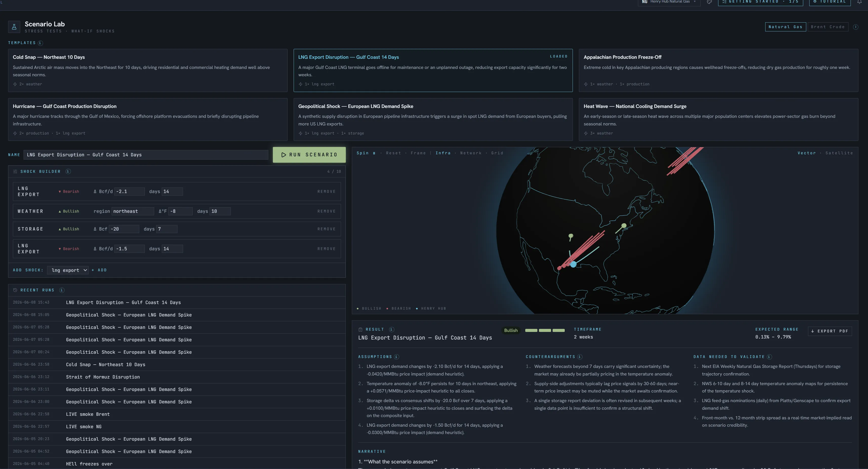868x469 pixels.
Task: Click the Recent Runs info icon
Action: pyautogui.click(x=62, y=290)
